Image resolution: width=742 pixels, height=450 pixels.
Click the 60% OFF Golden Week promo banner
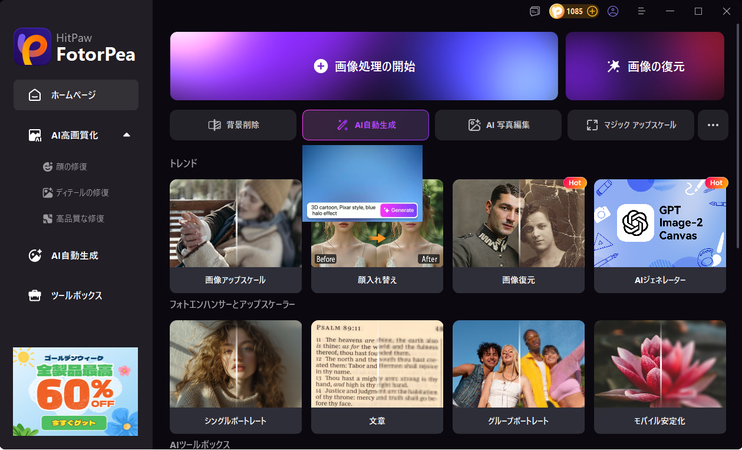(x=76, y=391)
